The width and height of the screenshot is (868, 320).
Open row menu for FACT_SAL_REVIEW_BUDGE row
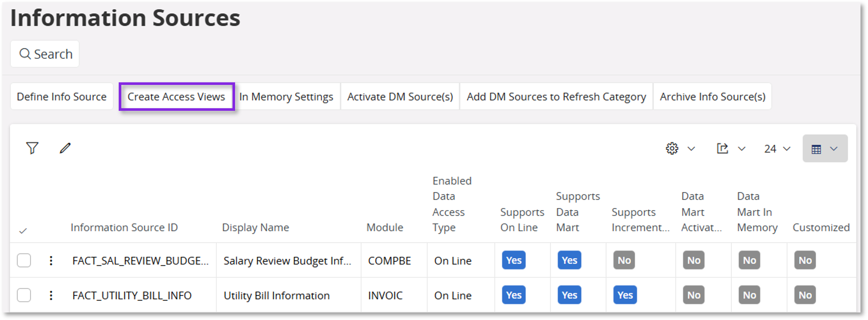click(51, 261)
